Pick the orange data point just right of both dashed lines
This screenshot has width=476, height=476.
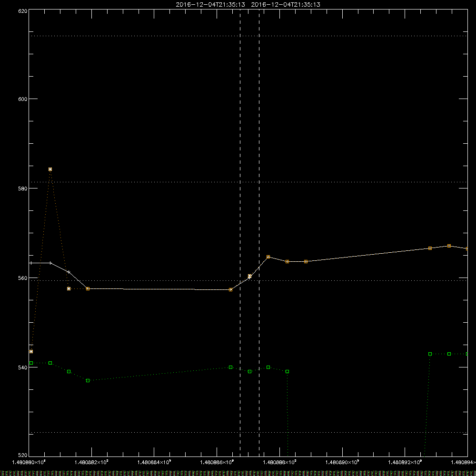268,257
